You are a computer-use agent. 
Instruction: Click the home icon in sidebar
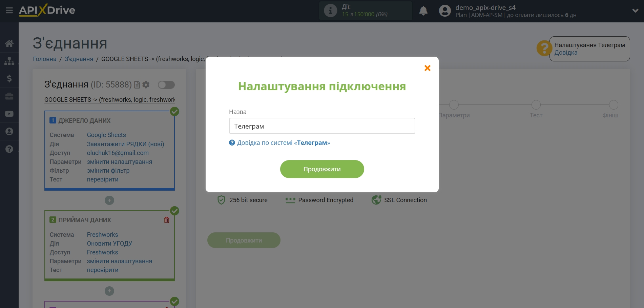pyautogui.click(x=9, y=44)
